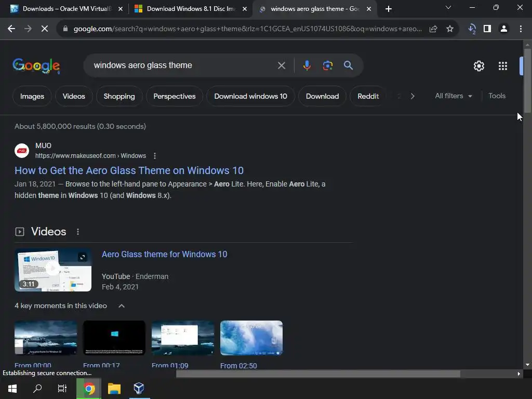This screenshot has height=399, width=532.
Task: Open Windows Start menu
Action: 12,389
